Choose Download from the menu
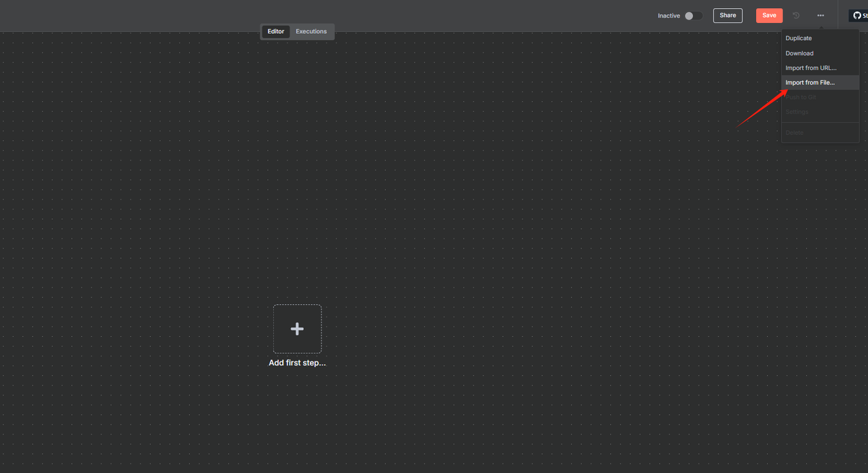The image size is (868, 473). [x=820, y=53]
